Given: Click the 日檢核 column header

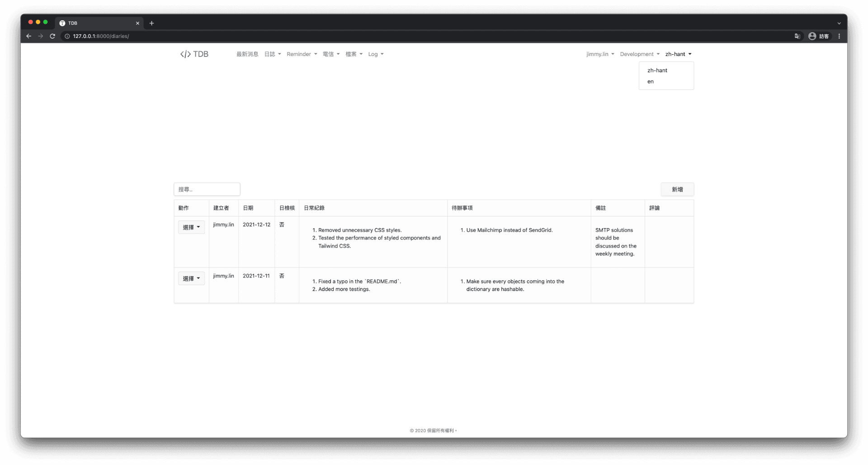Looking at the screenshot, I should [x=287, y=208].
